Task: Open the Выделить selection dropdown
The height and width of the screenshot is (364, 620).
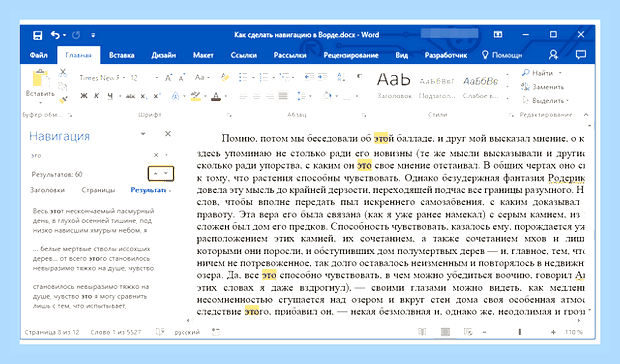Action: 546,101
